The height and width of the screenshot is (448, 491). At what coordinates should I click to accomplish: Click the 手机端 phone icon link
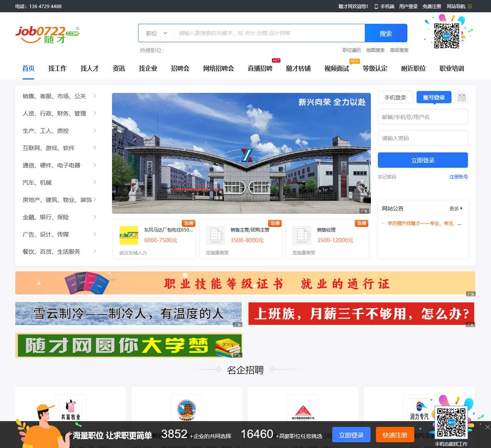click(x=384, y=6)
